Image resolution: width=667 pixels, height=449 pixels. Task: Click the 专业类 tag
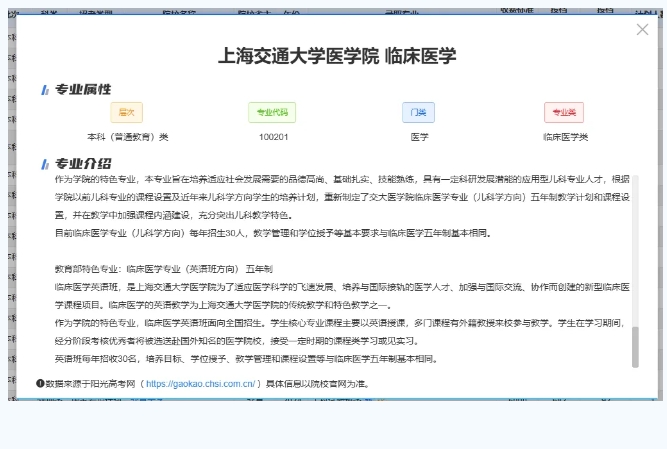coord(564,112)
